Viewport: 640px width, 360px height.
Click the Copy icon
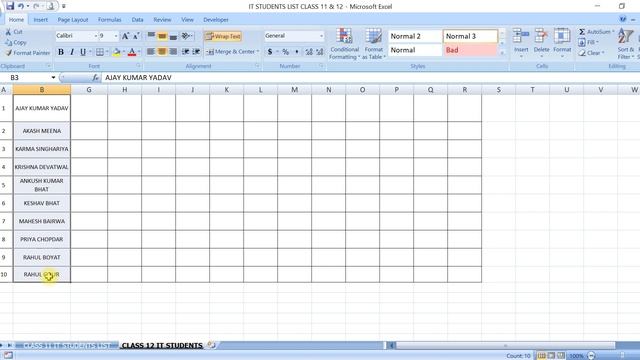[x=8, y=42]
